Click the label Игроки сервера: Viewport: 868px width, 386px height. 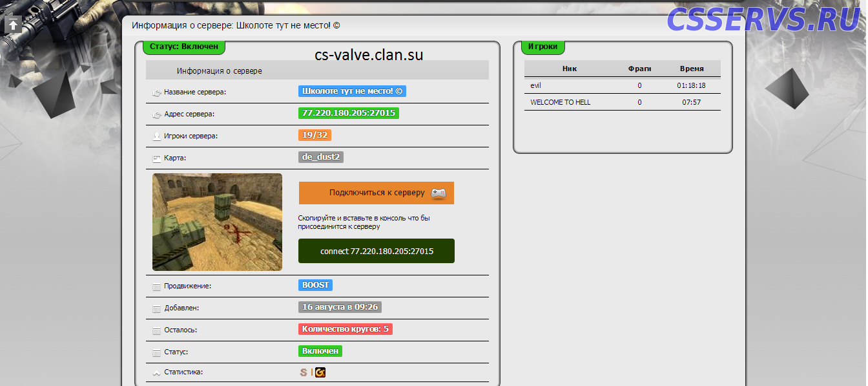[x=191, y=136]
